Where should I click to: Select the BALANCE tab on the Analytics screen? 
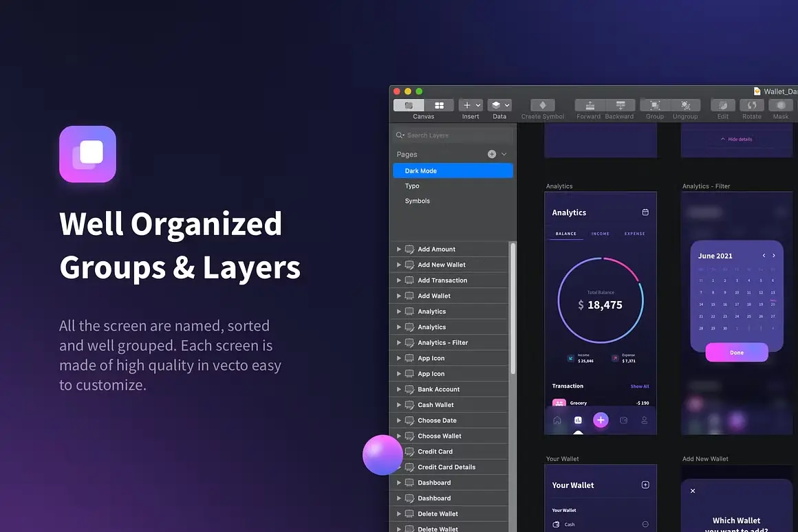point(565,234)
